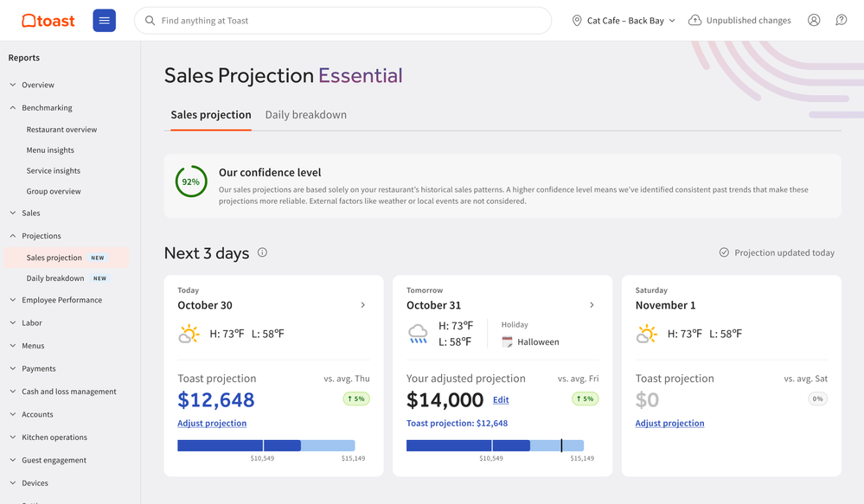Open October 31 details arrow
This screenshot has width=864, height=504.
coord(592,304)
